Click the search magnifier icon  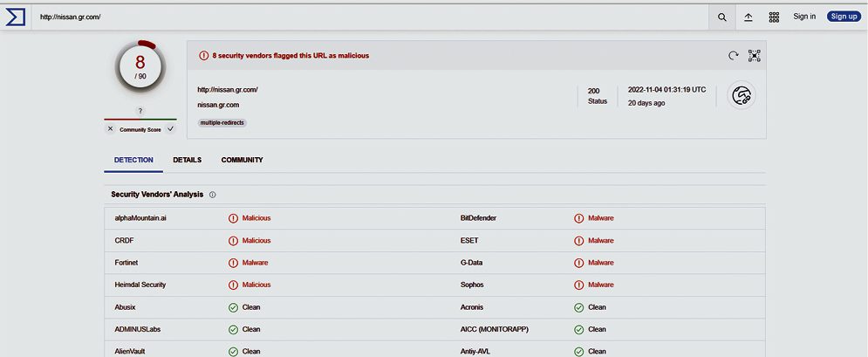coord(721,17)
